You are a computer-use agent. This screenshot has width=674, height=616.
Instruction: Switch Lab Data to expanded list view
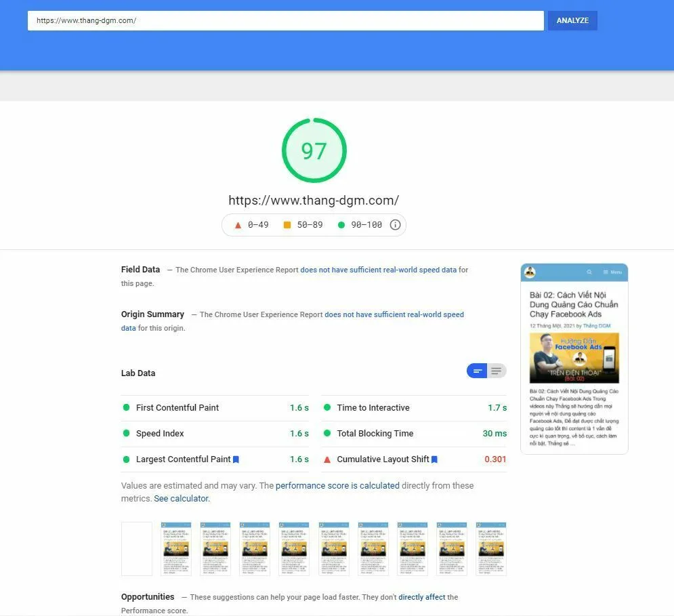coord(497,371)
